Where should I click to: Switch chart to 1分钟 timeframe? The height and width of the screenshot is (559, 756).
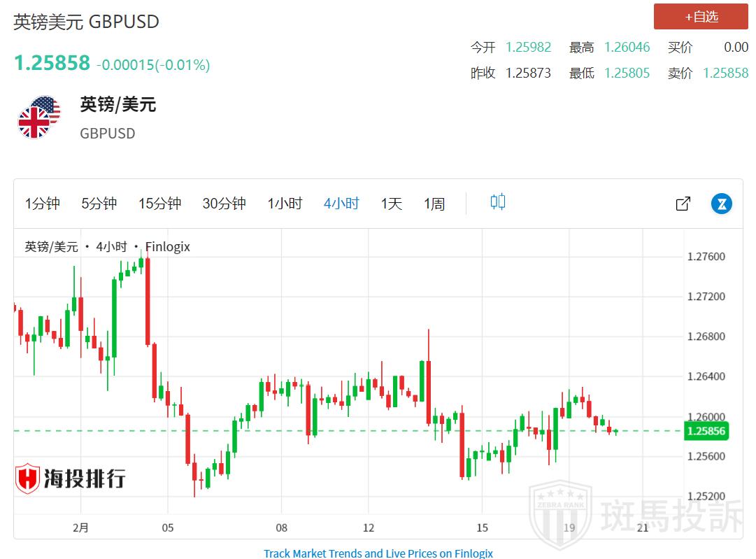[x=43, y=204]
